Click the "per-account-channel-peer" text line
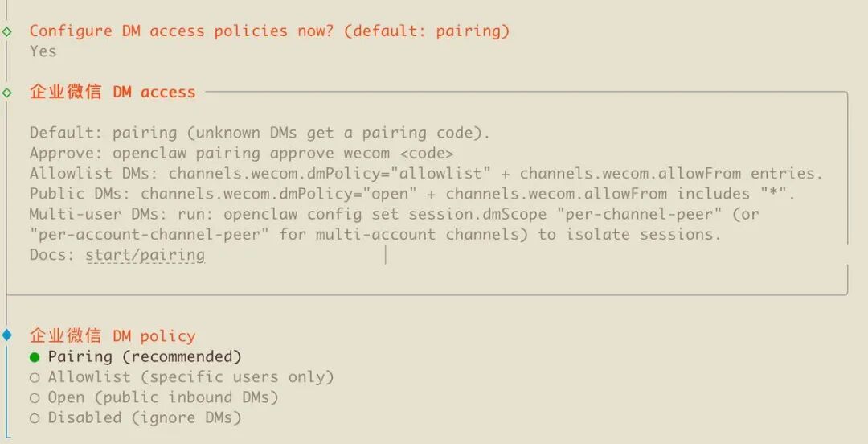The height and width of the screenshot is (444, 868). click(375, 235)
